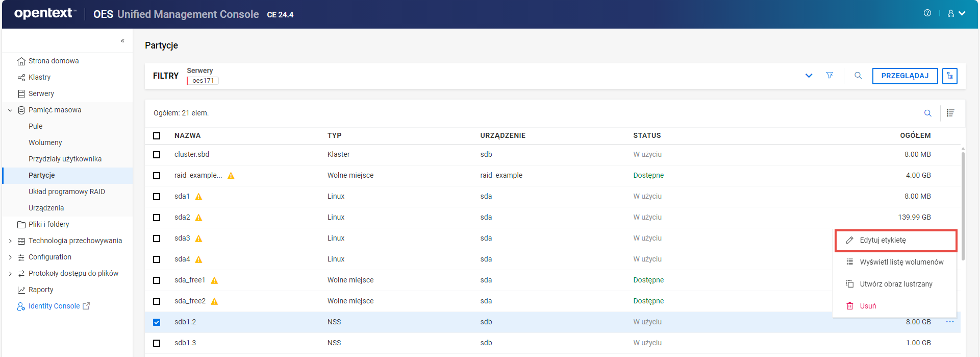Expand the Technologia przechowywania section

(10, 241)
